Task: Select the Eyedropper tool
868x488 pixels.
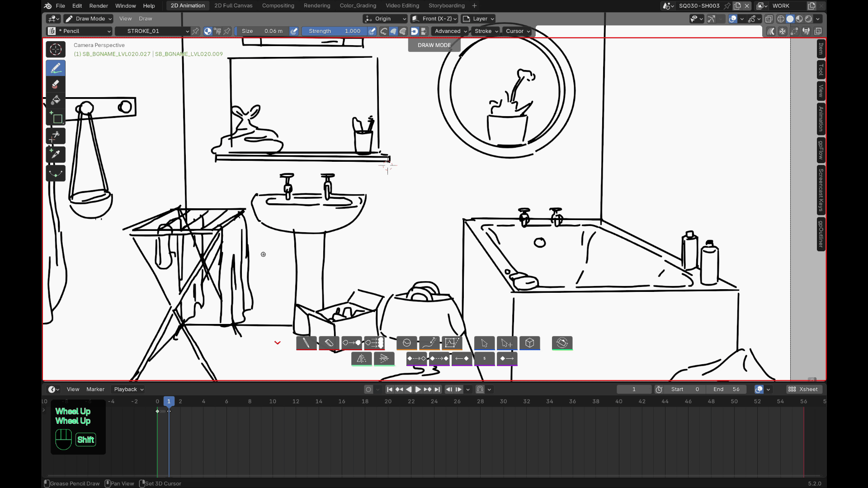Action: [x=56, y=155]
